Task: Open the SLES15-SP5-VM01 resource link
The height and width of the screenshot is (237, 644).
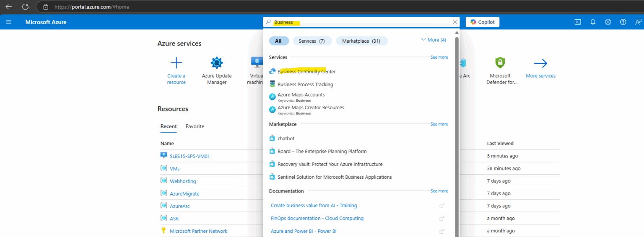Action: tap(190, 156)
